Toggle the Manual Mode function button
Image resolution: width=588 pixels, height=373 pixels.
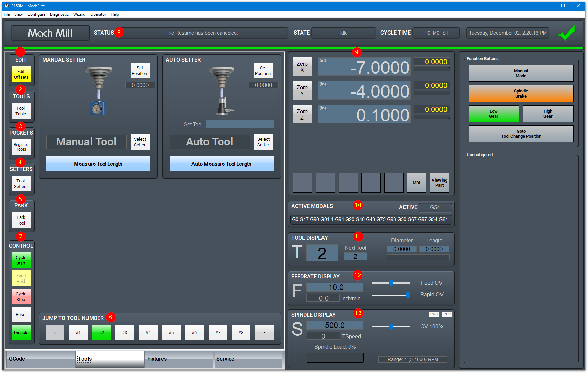point(521,73)
